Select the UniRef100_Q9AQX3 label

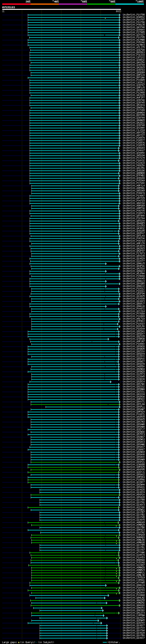tap(134, 271)
